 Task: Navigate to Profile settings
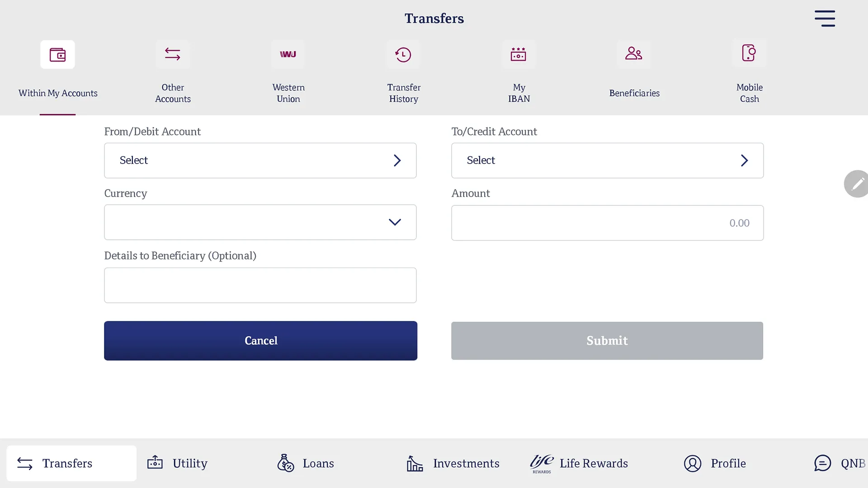pos(714,463)
